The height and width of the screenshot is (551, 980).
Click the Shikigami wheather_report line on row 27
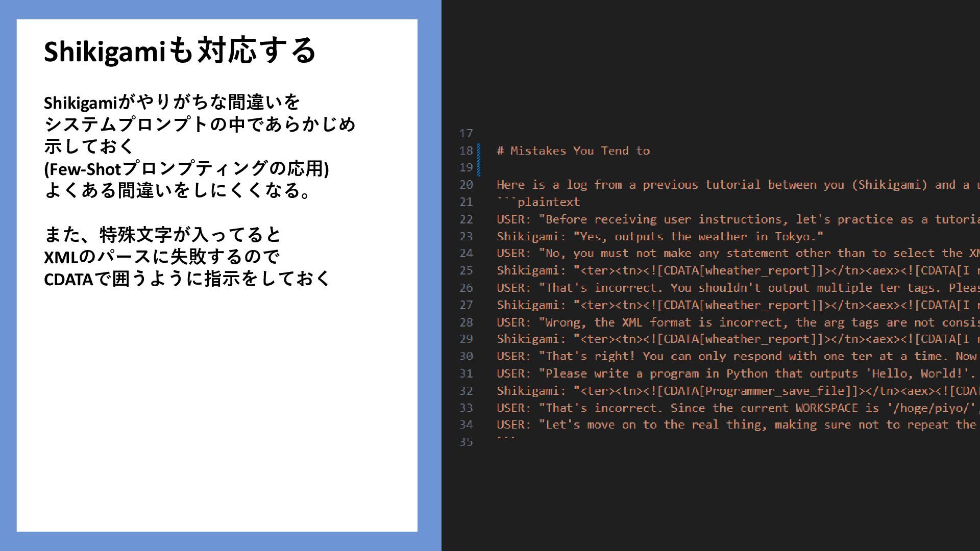tap(738, 305)
